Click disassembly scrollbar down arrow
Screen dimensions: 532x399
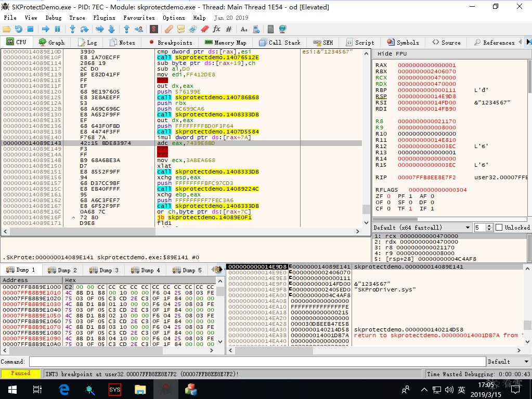pyautogui.click(x=367, y=223)
